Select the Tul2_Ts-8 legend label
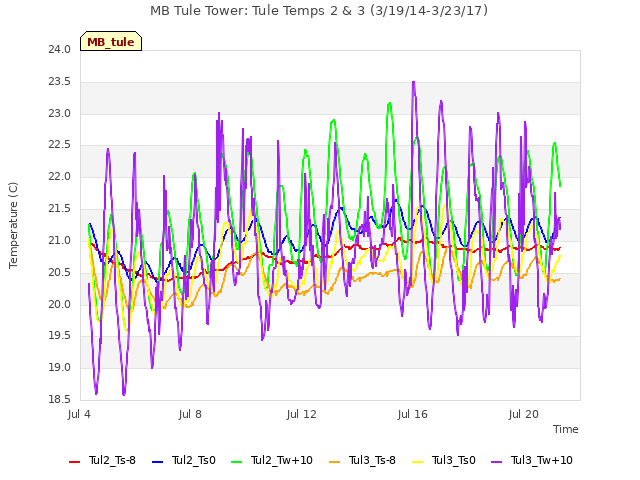Image resolution: width=640 pixels, height=480 pixels. pyautogui.click(x=112, y=460)
